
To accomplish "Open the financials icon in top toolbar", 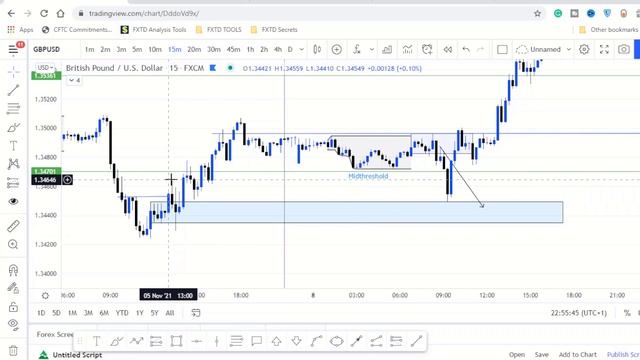I will click(x=387, y=49).
